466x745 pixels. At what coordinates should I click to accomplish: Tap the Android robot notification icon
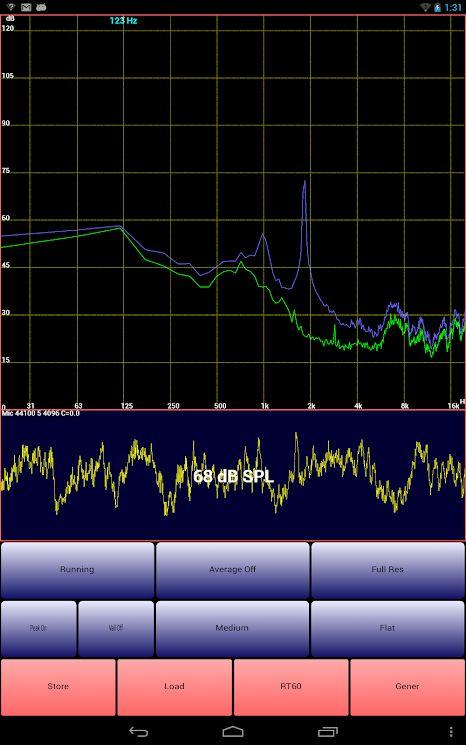point(42,7)
